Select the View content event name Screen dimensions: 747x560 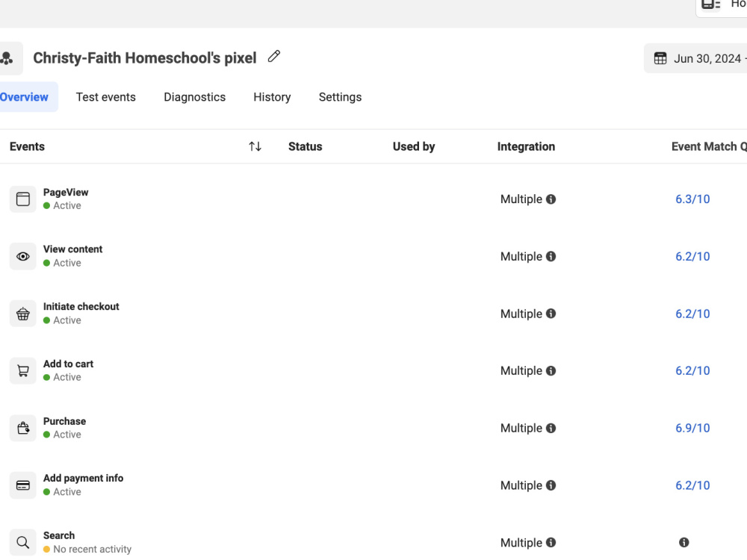[x=73, y=249]
